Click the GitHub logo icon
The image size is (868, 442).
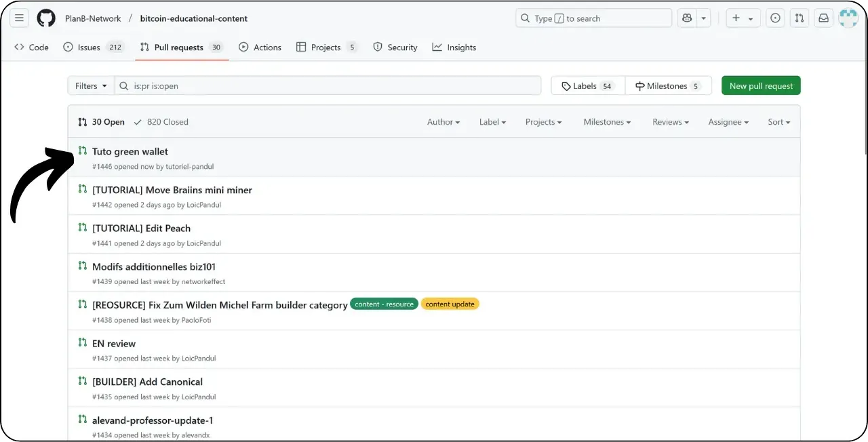pyautogui.click(x=45, y=18)
